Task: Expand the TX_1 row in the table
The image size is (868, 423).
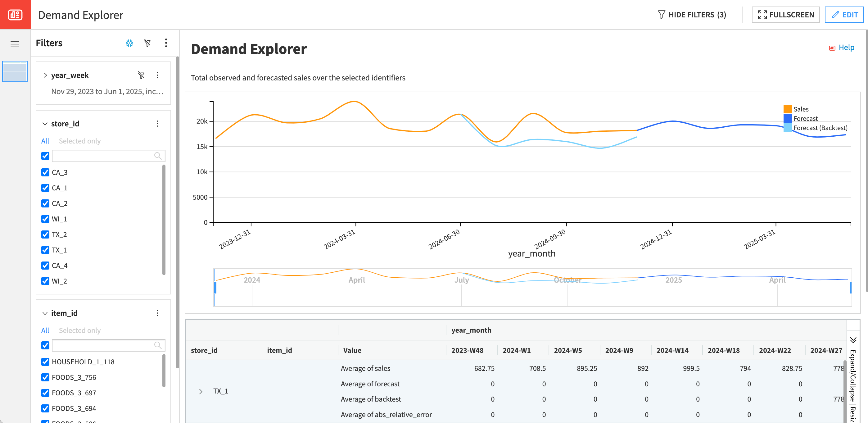Action: pos(201,391)
